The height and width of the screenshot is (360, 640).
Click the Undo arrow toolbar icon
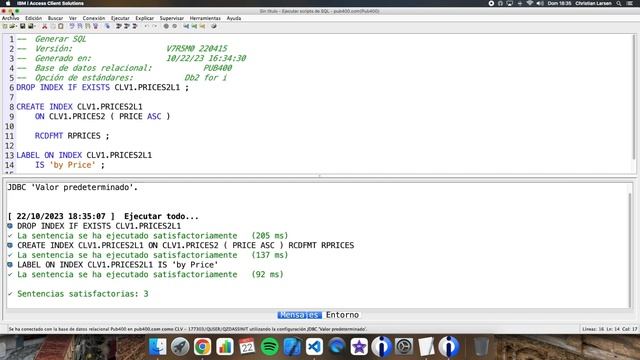tap(146, 26)
